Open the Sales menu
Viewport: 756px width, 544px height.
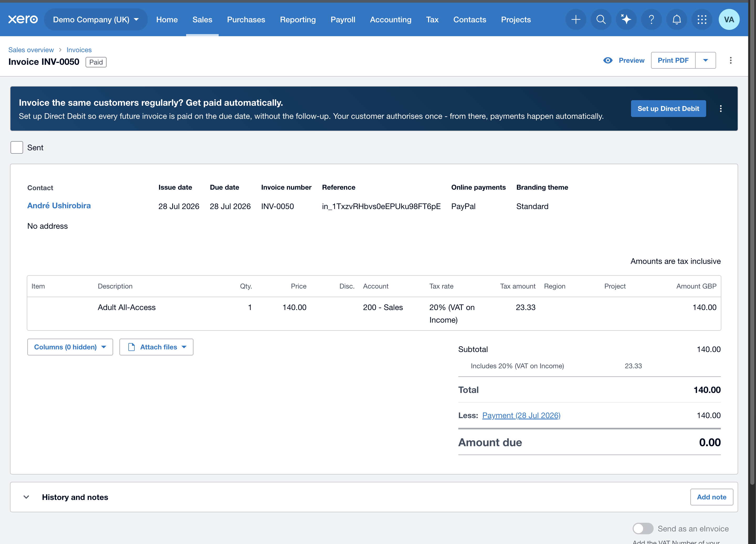(x=202, y=19)
